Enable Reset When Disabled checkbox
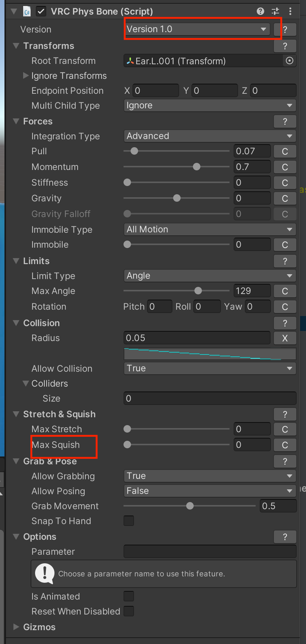The width and height of the screenshot is (306, 644). 129,611
